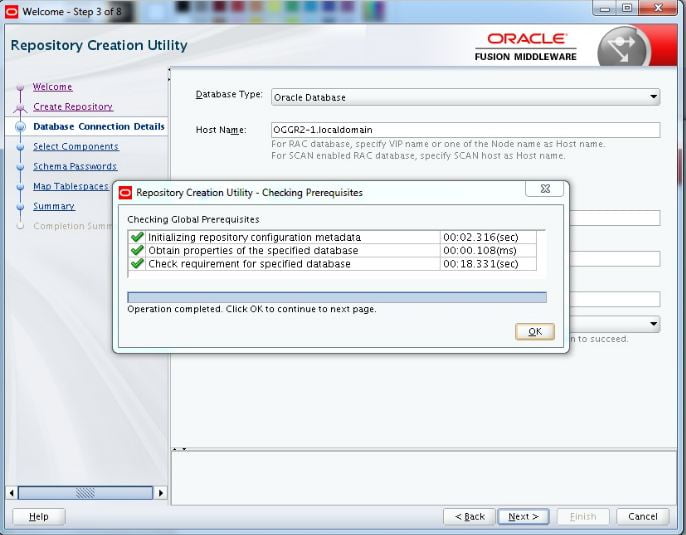Close the Checking Prerequisites dialog
Viewport: 686px width, 535px height.
click(545, 189)
